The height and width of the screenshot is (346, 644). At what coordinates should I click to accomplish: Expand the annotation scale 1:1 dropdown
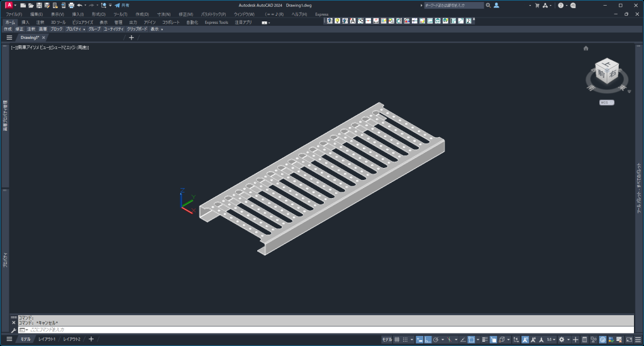pyautogui.click(x=551, y=340)
